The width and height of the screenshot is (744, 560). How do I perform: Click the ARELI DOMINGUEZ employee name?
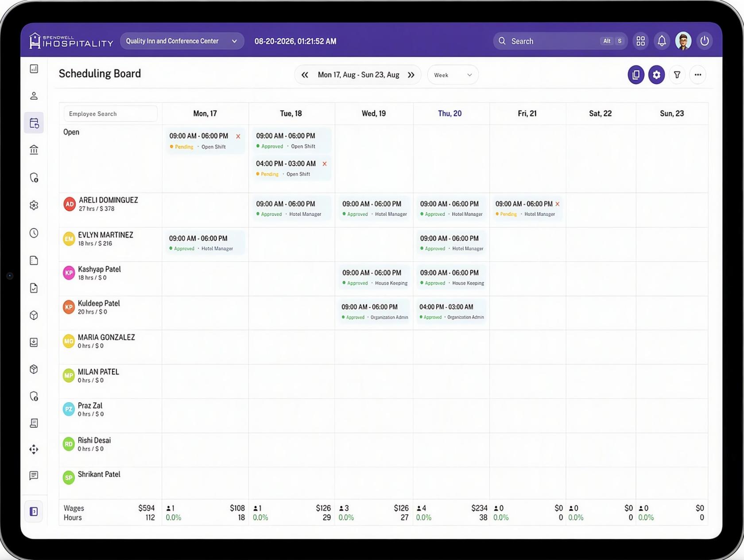point(108,200)
